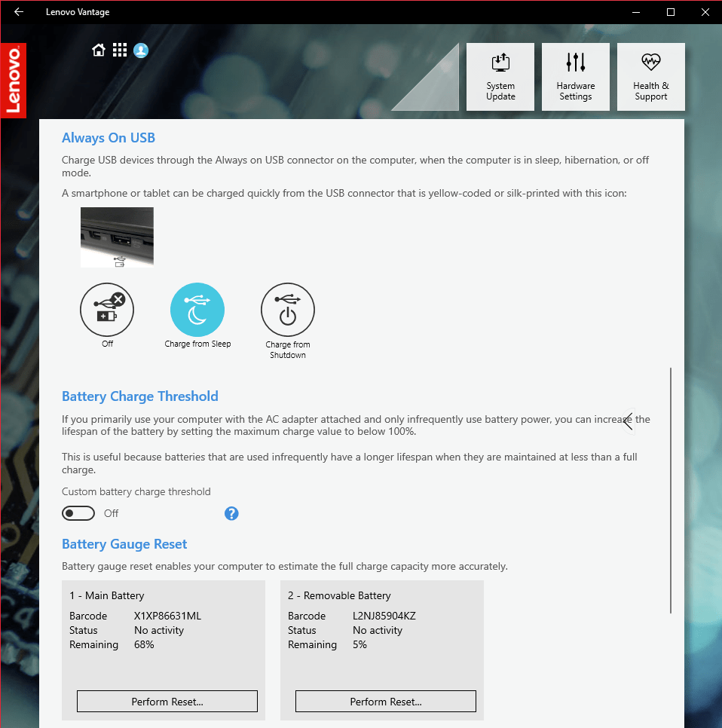The image size is (722, 728).
Task: Click the 68% remaining value
Action: pyautogui.click(x=144, y=645)
